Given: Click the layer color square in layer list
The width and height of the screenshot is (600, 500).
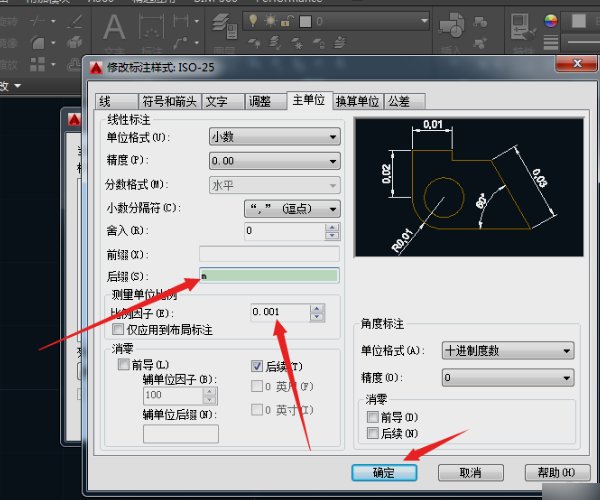Looking at the screenshot, I should (305, 21).
